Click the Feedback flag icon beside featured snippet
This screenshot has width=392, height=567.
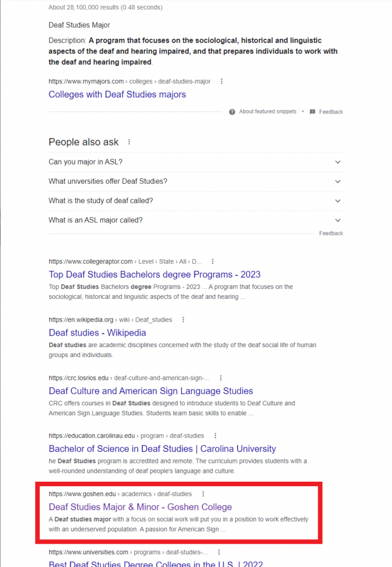pyautogui.click(x=312, y=112)
